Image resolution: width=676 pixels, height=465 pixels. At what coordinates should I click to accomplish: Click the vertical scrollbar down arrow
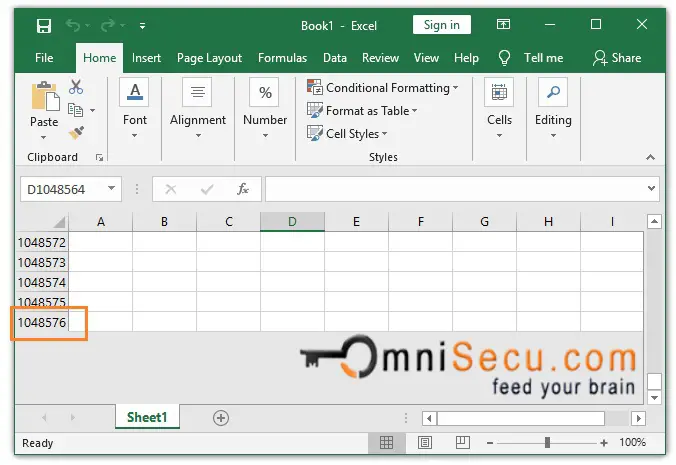(654, 398)
